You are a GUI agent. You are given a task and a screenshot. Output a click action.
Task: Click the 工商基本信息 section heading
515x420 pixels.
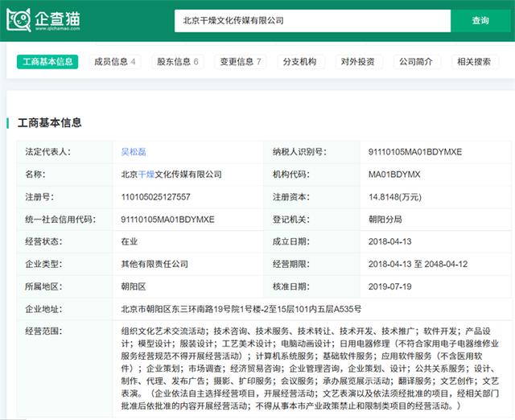[x=49, y=123]
